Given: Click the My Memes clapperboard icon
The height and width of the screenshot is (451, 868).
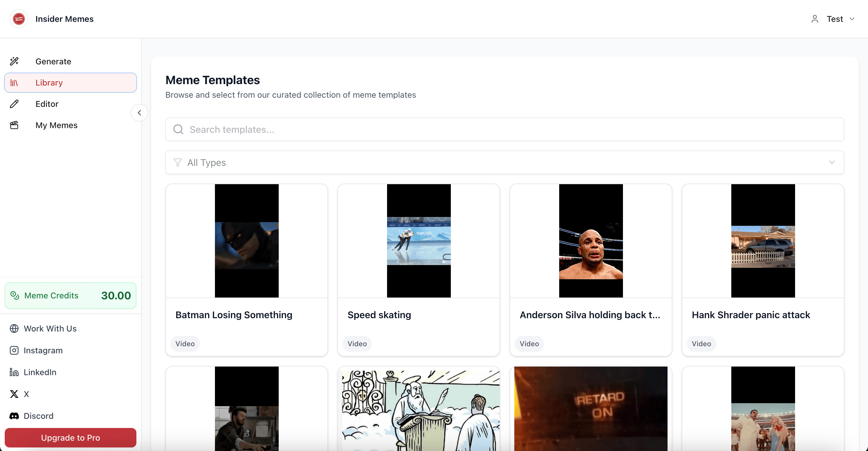Looking at the screenshot, I should 14,125.
